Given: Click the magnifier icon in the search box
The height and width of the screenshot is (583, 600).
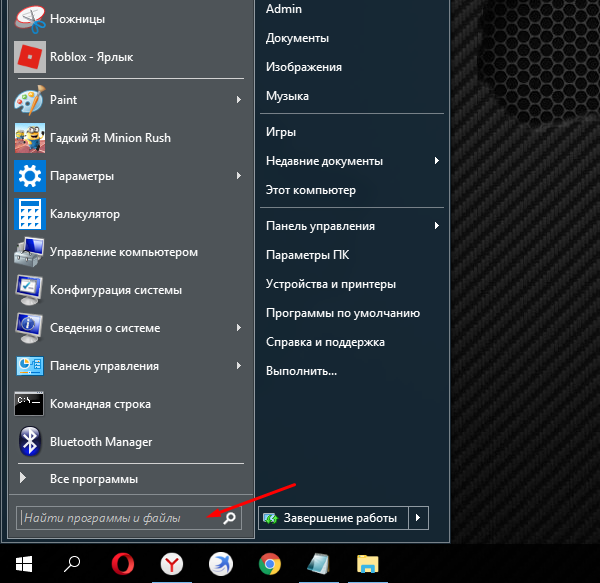Looking at the screenshot, I should [230, 518].
